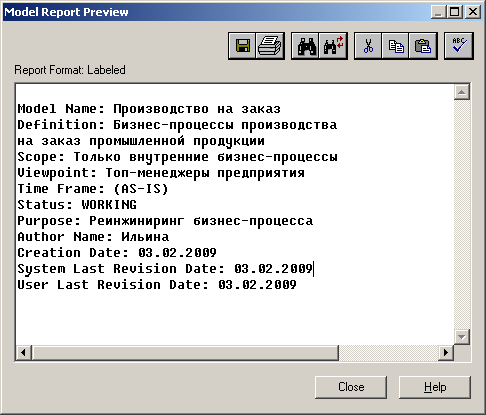Image resolution: width=486 pixels, height=415 pixels.
Task: Paste text with the clipboard icon
Action: tap(423, 46)
